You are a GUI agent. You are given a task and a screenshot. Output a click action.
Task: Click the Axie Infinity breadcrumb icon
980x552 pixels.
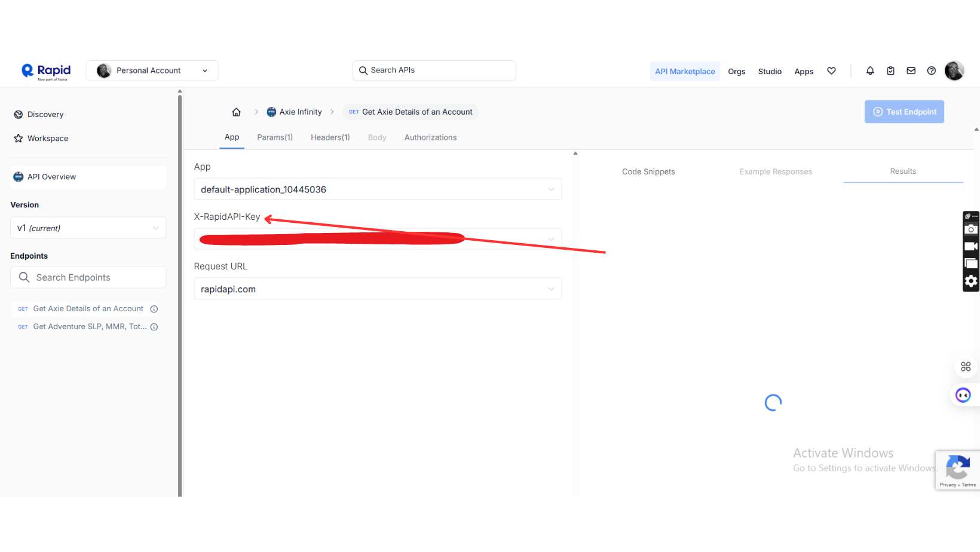pyautogui.click(x=271, y=112)
